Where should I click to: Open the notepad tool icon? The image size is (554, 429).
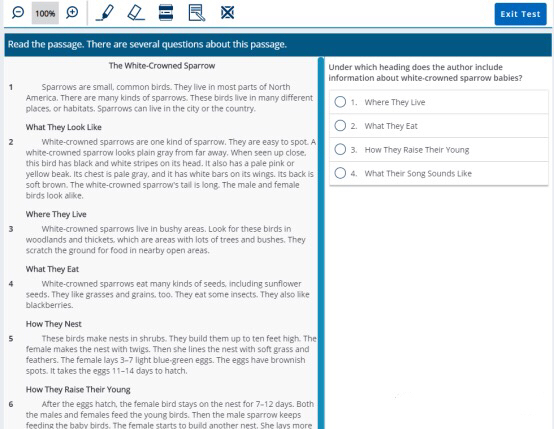click(x=197, y=13)
